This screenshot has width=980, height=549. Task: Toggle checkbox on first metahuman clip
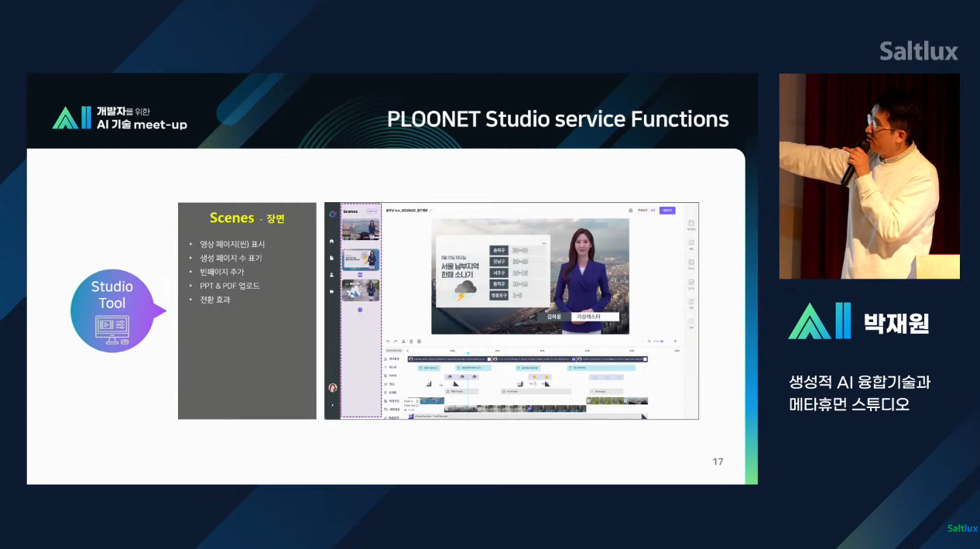pos(489,359)
